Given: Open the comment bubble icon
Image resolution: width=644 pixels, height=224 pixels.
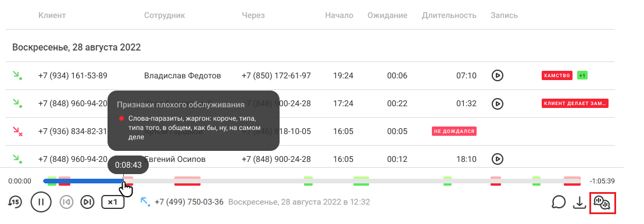Looking at the screenshot, I should coord(559,202).
